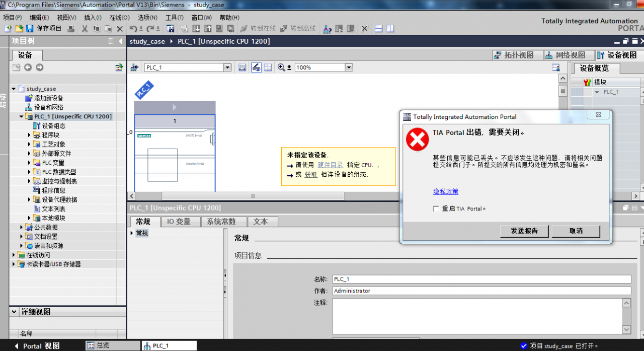The height and width of the screenshot is (351, 644).
Task: Click the 作者 field showing Administrator
Action: (x=481, y=291)
